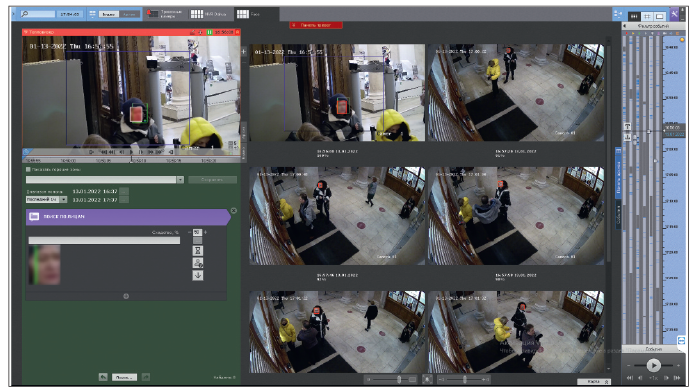Image resolution: width=699 pixels, height=392 pixels.
Task: Click the red alarm panel button at top
Action: point(316,25)
